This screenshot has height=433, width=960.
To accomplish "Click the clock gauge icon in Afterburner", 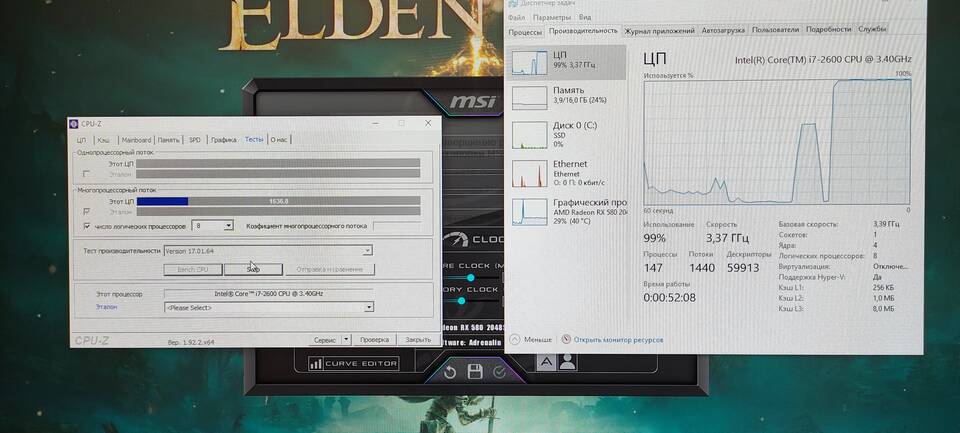I will (x=457, y=239).
